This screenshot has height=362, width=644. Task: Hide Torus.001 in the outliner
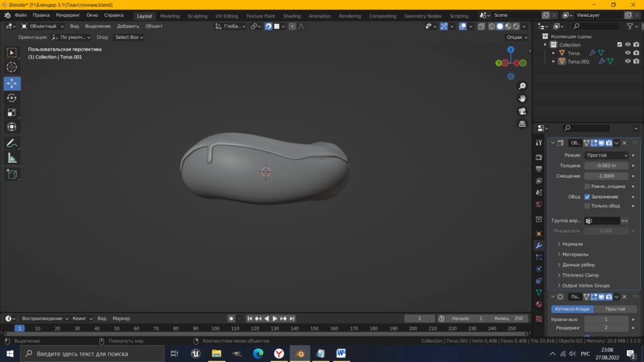(627, 62)
